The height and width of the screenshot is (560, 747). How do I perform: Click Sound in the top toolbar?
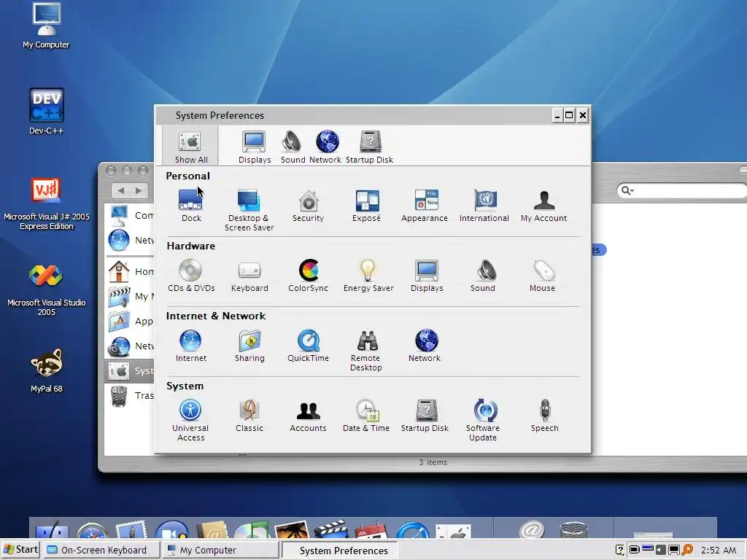[x=293, y=147]
